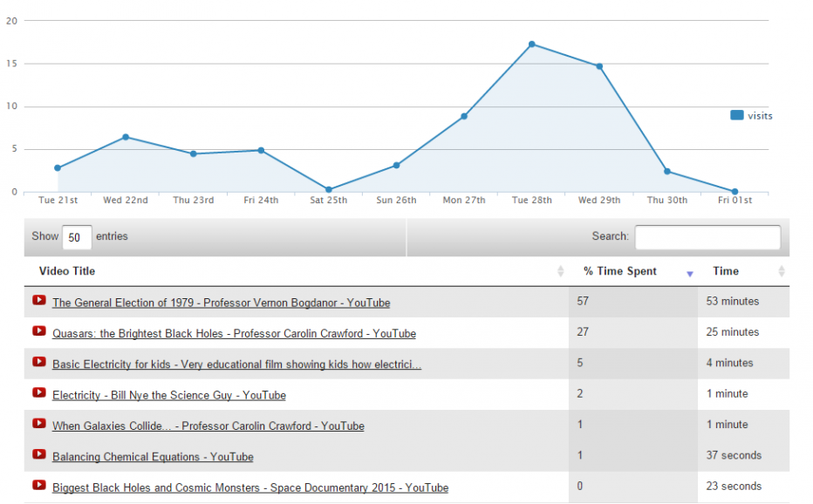Open Basic Electricity for kids video link

(x=237, y=364)
